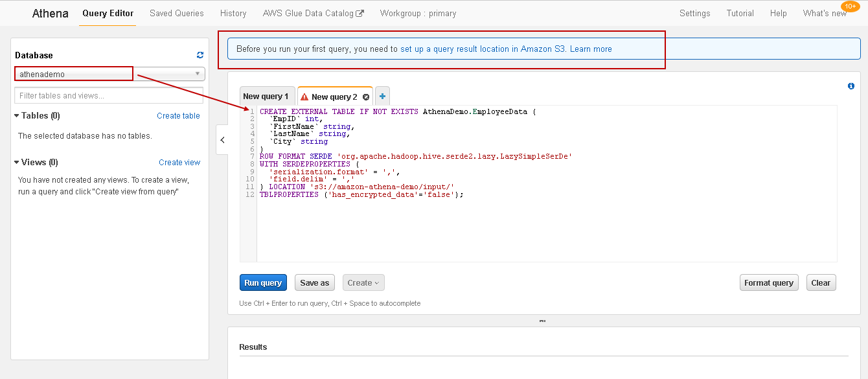Open the AWS Glue Data Catalog external link
The height and width of the screenshot is (379, 868).
[x=314, y=12]
